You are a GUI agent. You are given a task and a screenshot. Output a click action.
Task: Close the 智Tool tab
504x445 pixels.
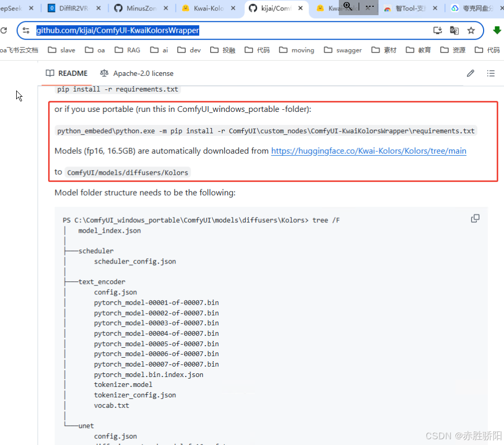(x=435, y=8)
